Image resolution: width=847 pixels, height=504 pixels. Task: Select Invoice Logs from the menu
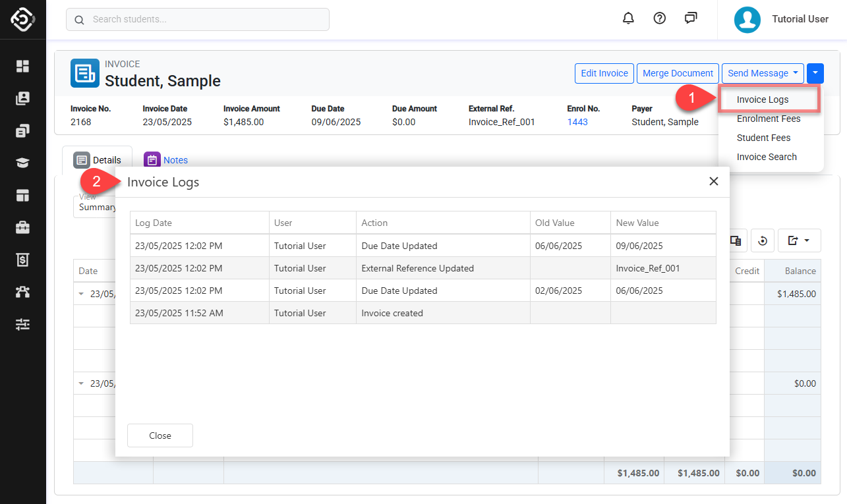(x=763, y=99)
